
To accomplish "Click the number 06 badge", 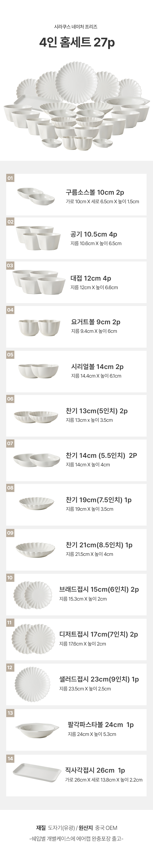I will click(10, 399).
